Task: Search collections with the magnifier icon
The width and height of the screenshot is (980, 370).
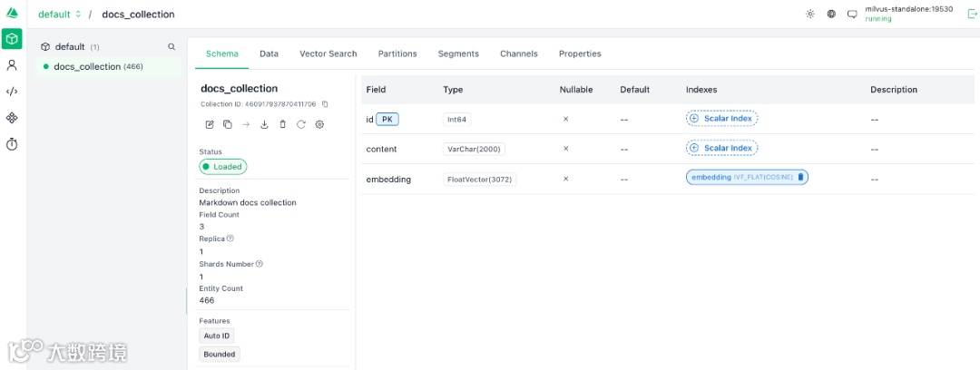Action: [171, 46]
